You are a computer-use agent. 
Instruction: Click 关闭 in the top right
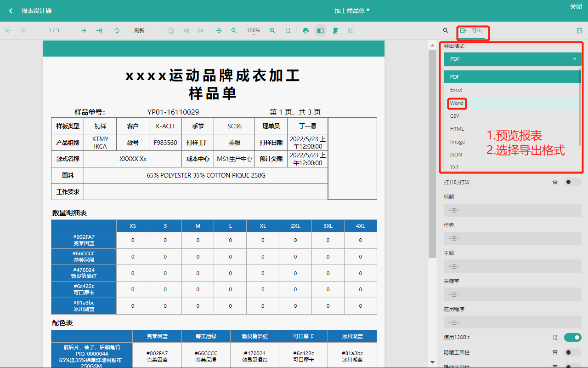click(576, 6)
